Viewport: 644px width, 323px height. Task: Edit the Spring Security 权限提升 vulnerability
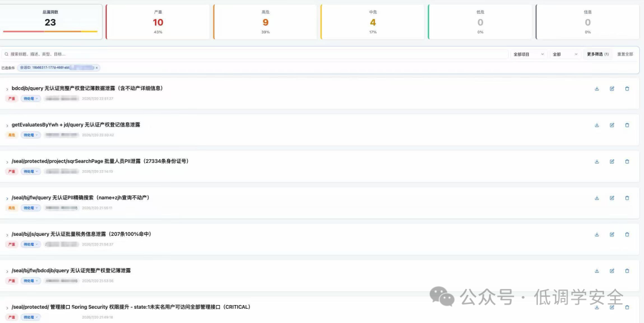(x=612, y=307)
